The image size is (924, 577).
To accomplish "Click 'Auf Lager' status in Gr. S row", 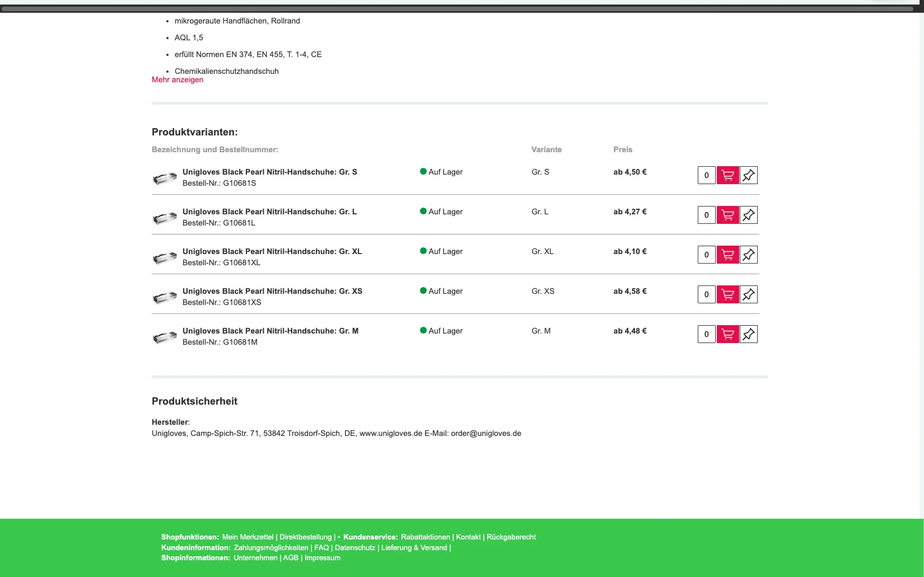I will click(x=441, y=172).
